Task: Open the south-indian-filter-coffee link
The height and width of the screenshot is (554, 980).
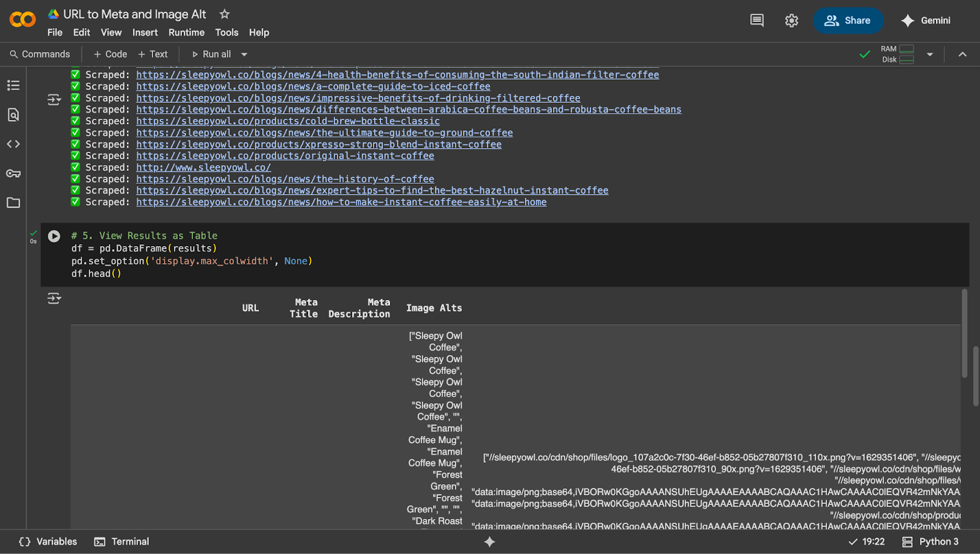Action: pyautogui.click(x=398, y=75)
